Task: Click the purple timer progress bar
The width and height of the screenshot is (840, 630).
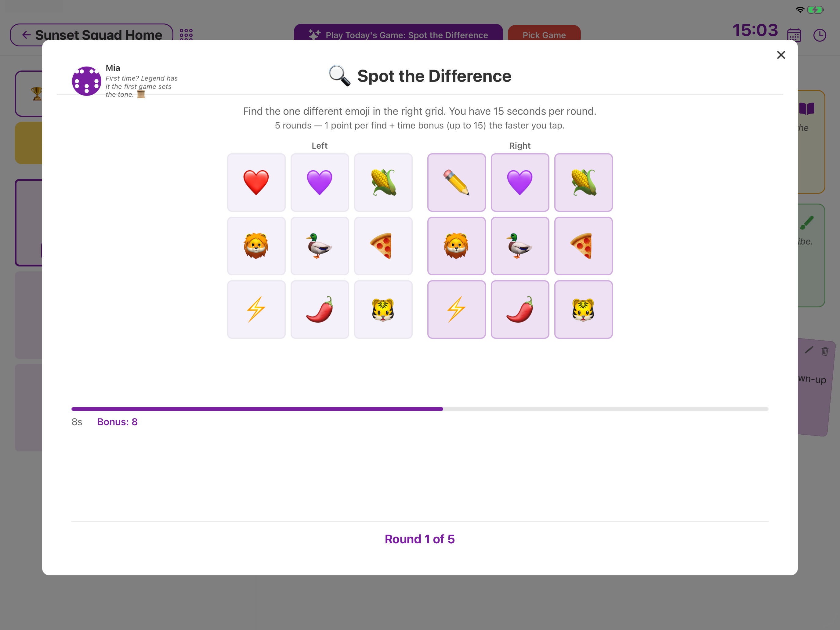Action: [257, 409]
